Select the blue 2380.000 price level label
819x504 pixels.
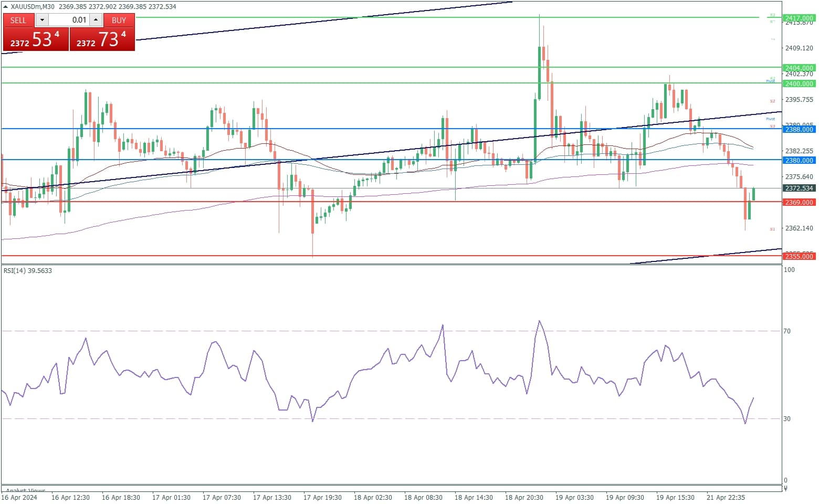click(x=799, y=160)
